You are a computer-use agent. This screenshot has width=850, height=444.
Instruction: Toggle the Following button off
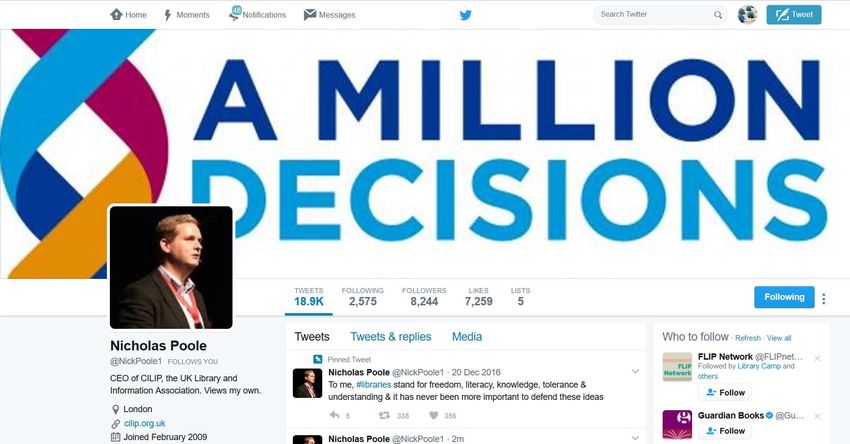(784, 297)
